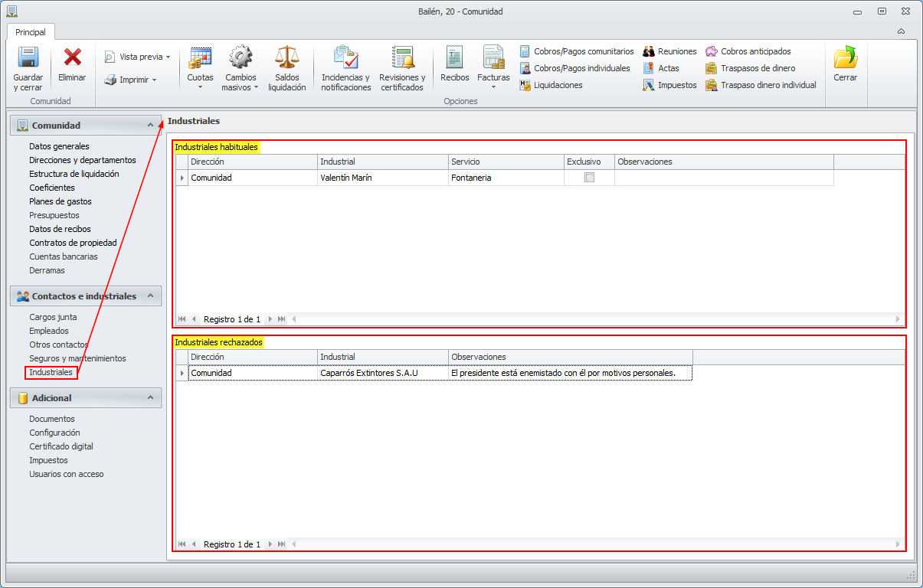This screenshot has height=588, width=923.
Task: Go to Coeficientes
Action: (52, 188)
